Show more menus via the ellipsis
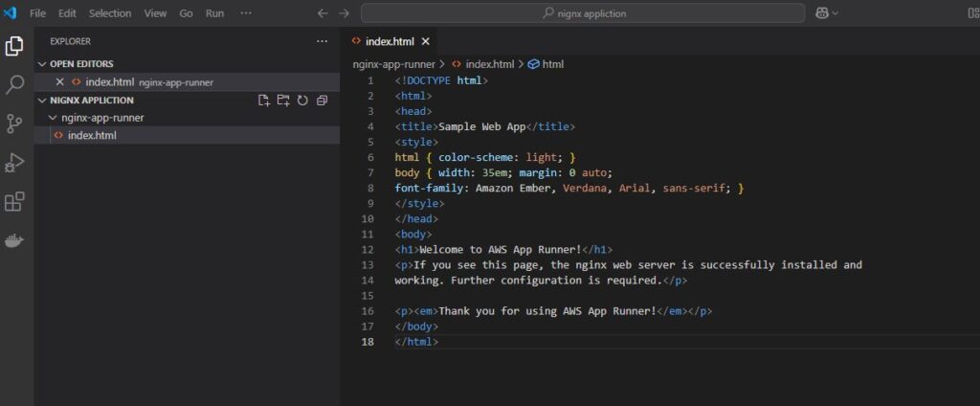 [246, 13]
